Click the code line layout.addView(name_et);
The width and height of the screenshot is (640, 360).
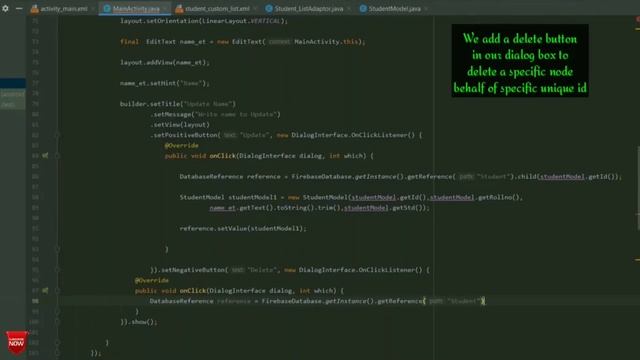165,62
